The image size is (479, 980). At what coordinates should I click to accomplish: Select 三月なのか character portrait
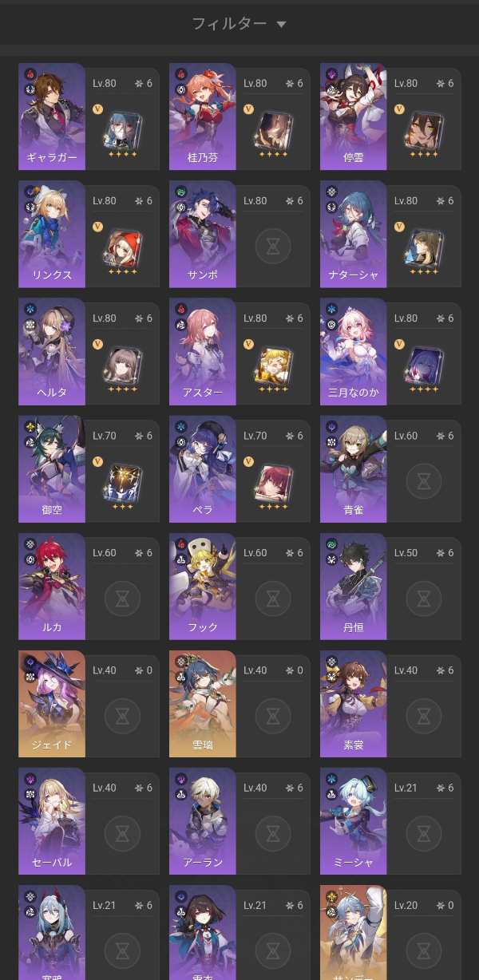[353, 351]
